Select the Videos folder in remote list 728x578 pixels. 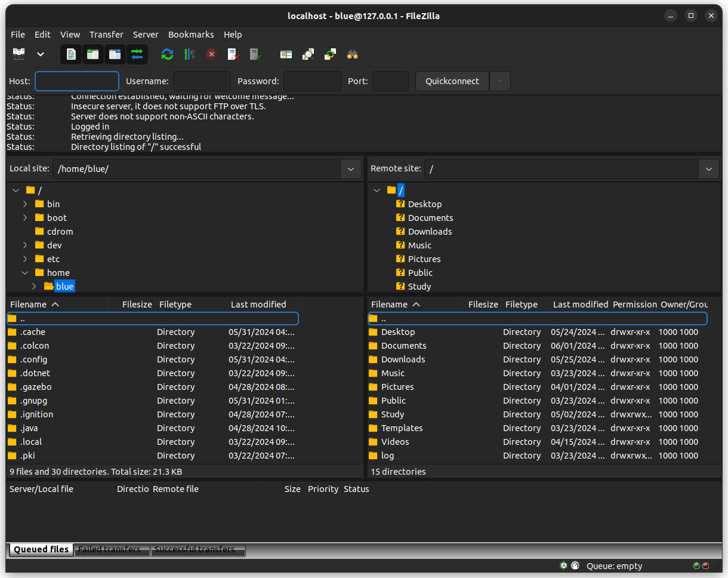tap(537, 442)
